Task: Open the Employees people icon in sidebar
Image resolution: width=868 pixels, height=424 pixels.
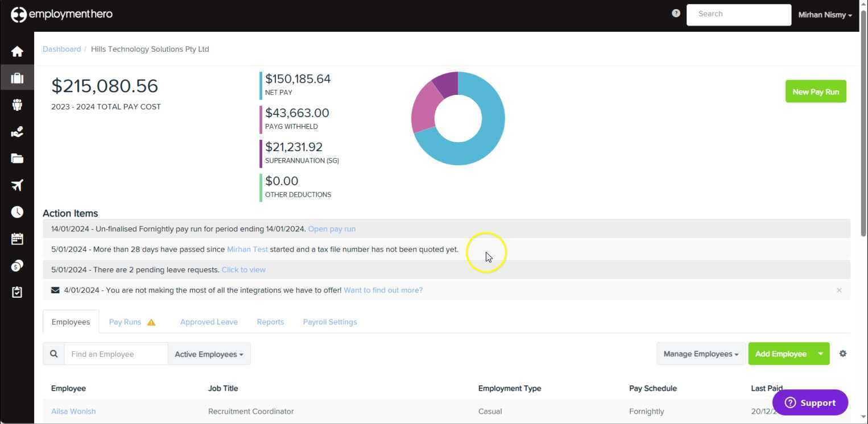Action: (x=17, y=105)
